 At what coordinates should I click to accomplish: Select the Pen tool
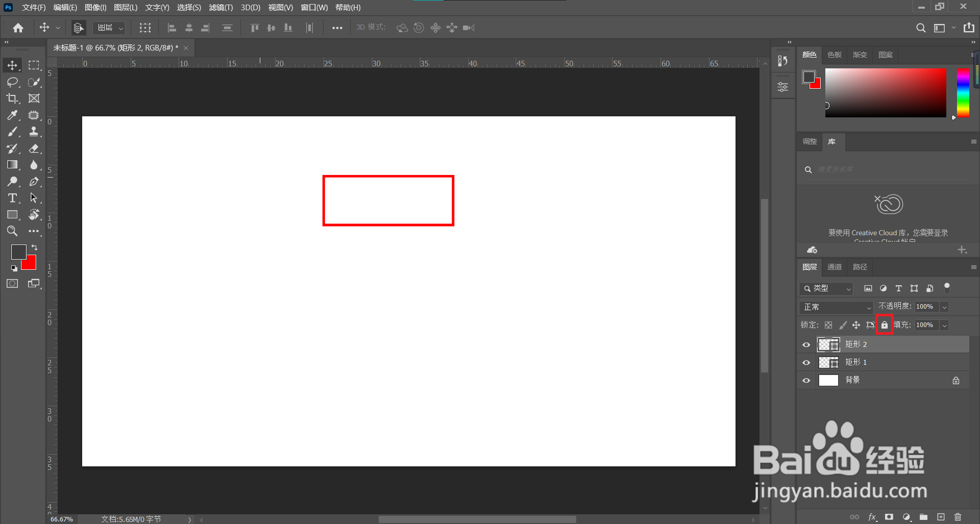pos(34,182)
